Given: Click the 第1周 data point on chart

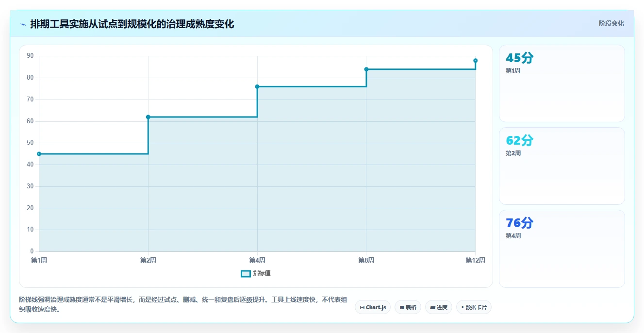Looking at the screenshot, I should click(39, 154).
